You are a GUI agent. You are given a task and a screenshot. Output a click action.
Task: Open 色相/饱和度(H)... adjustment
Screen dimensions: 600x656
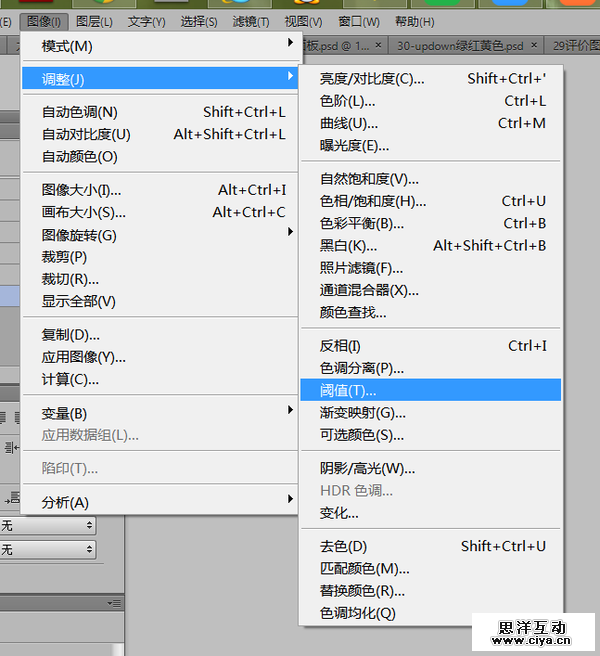[431, 201]
